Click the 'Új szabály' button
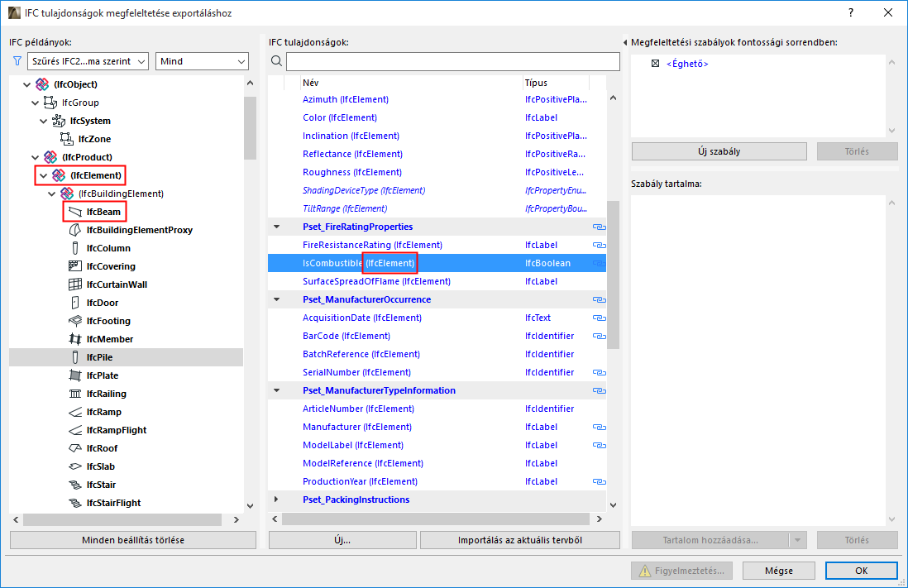 719,151
